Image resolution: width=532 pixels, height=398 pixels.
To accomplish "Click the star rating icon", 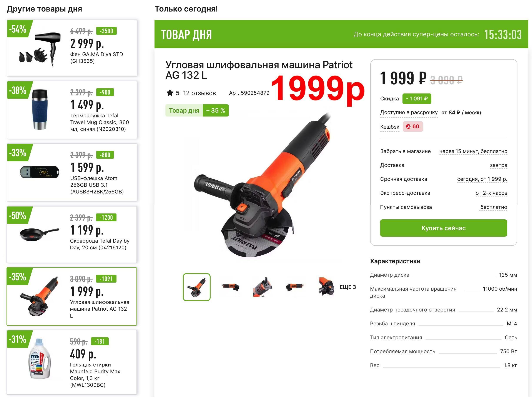I will [170, 93].
